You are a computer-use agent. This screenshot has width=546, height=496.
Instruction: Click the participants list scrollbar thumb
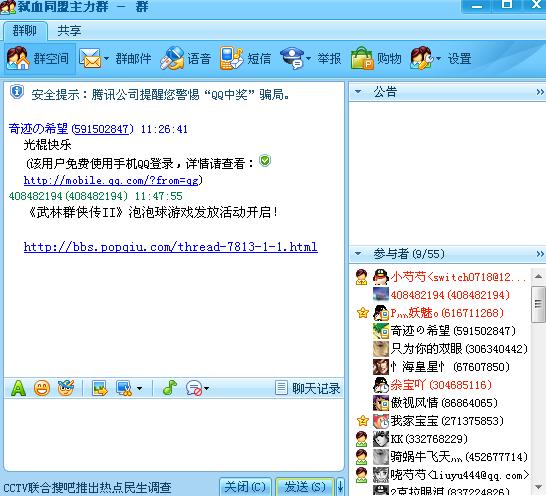click(538, 304)
